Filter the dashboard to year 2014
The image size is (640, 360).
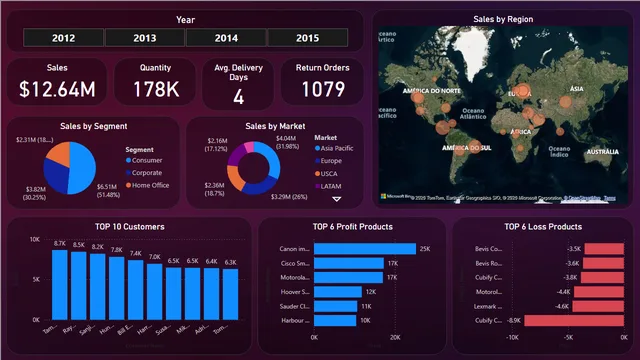point(226,38)
